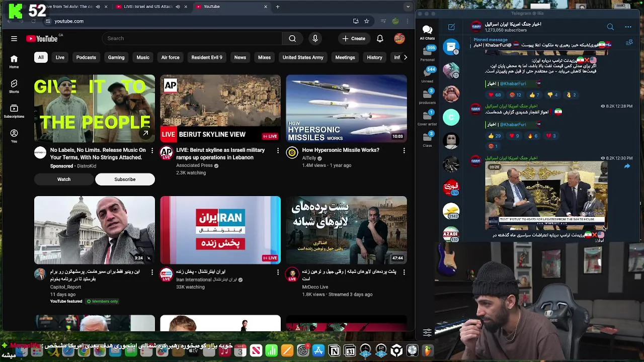Mute the Live from Tel Aviv tab
Image resolution: width=644 pixels, height=362 pixels.
(98, 7)
